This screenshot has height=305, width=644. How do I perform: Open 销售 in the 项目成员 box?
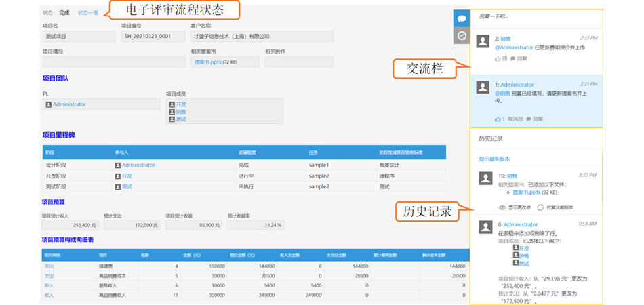pyautogui.click(x=181, y=112)
